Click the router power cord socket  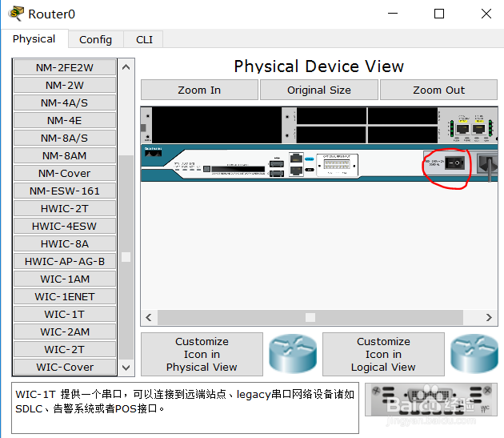coord(488,164)
